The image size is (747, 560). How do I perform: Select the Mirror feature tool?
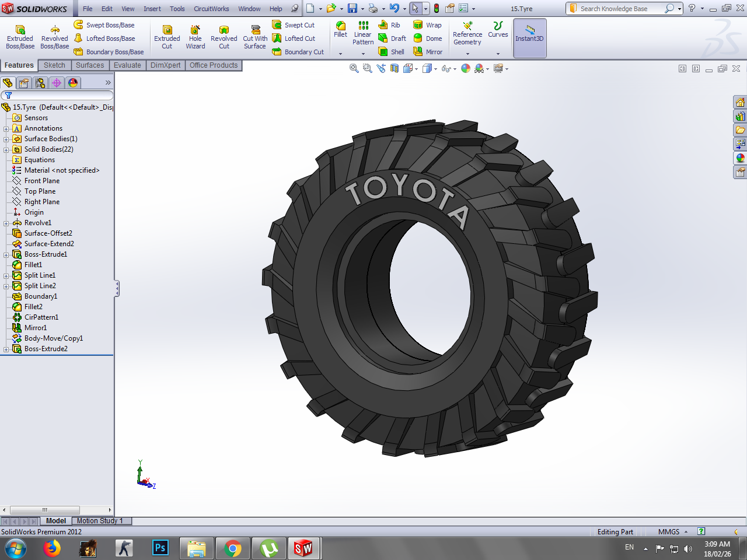click(428, 52)
